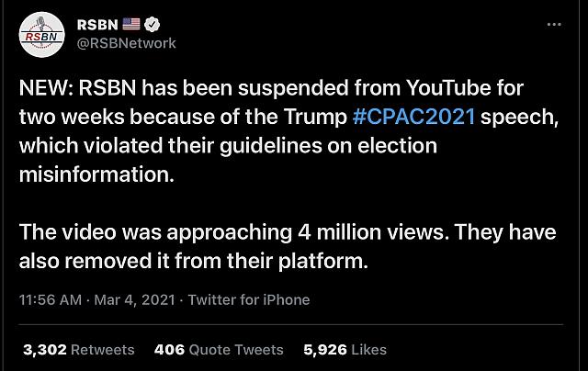This screenshot has width=588, height=371.
Task: Open the RSBN profile avatar
Action: (x=40, y=33)
